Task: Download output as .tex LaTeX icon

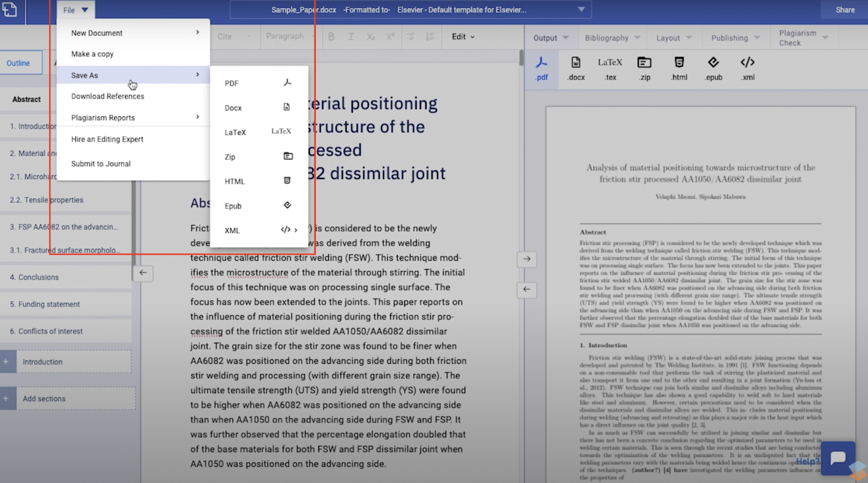Action: pos(610,69)
